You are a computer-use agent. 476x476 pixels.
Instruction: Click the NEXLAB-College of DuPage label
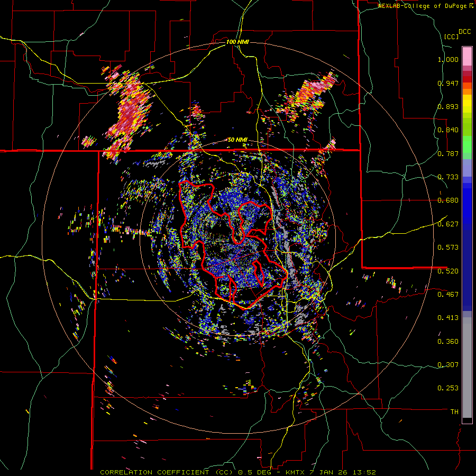[423, 6]
